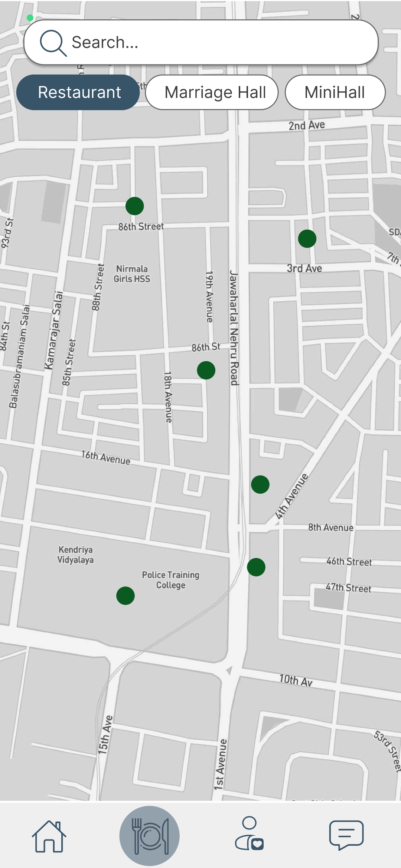This screenshot has width=401, height=868.
Task: Tap the 3rd Ave street label
Action: (304, 268)
